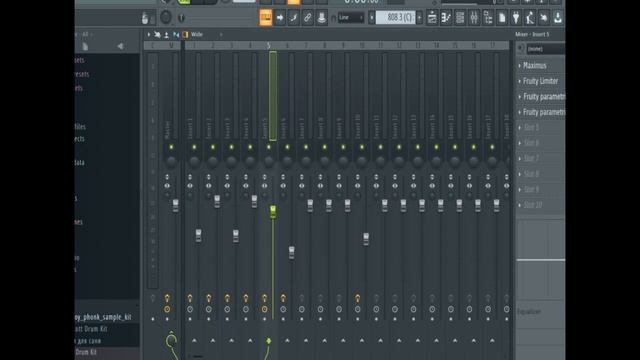This screenshot has width=640, height=360.
Task: Click the running-figure icon in top toolbar
Action: coord(530,18)
